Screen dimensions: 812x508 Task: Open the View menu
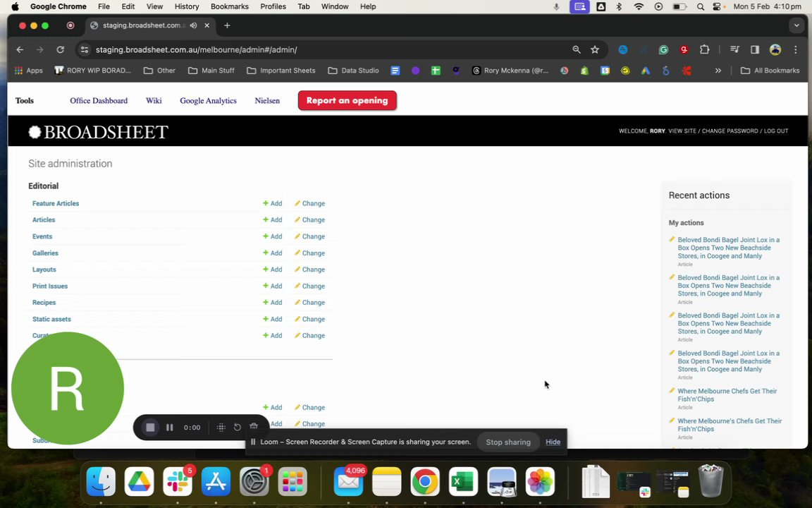[154, 6]
